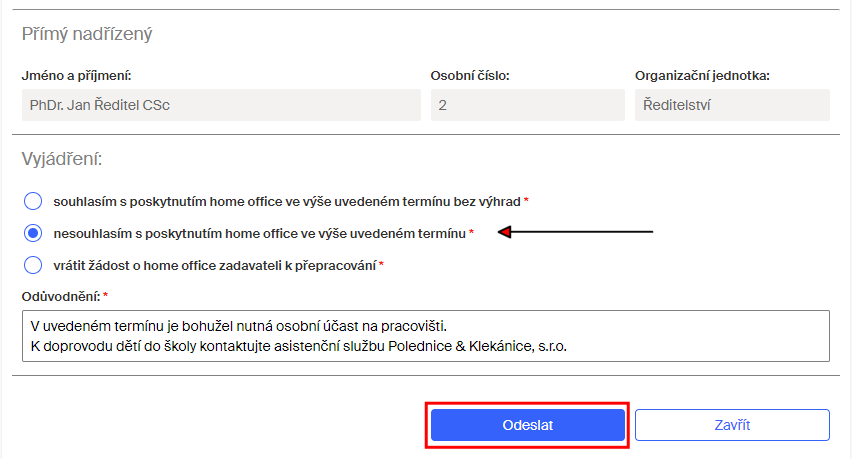The height and width of the screenshot is (459, 852).
Task: Select the 'souhlasím s poskytnutím home office' radio button
Action: pos(33,201)
